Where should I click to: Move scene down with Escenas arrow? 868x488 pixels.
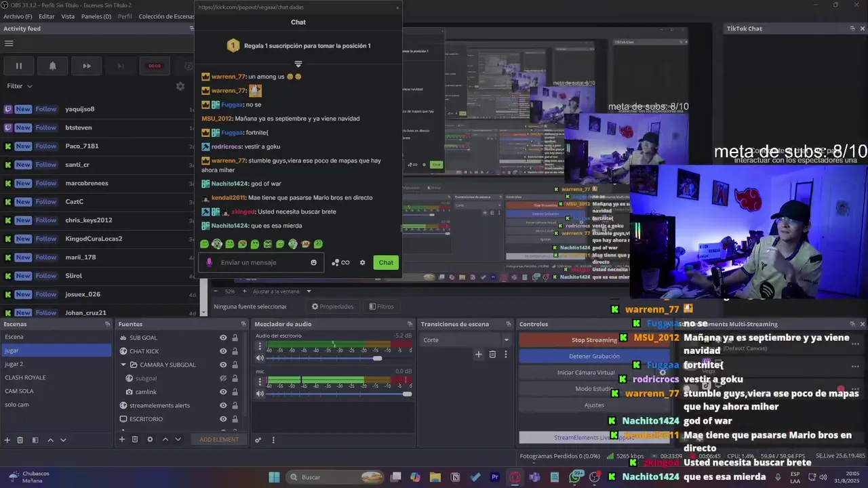[63, 440]
